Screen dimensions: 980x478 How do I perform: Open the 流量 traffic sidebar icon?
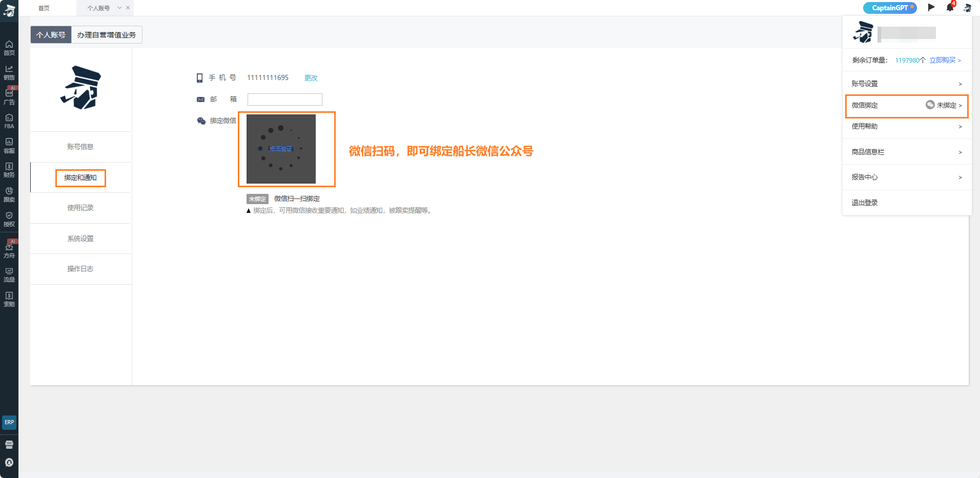pos(9,275)
